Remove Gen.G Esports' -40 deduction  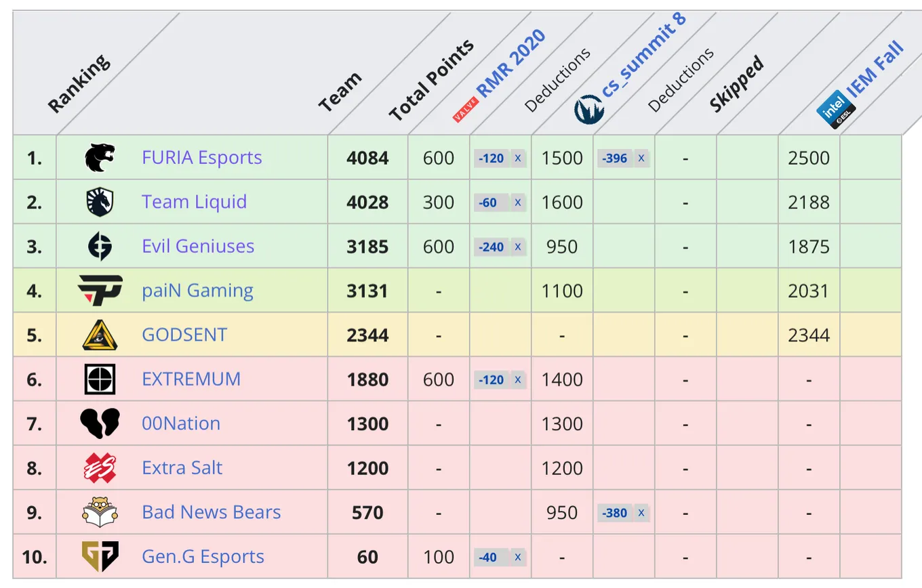click(x=517, y=558)
